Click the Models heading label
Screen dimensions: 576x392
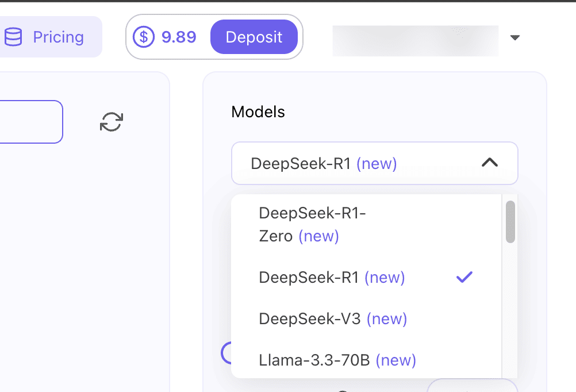tap(258, 112)
